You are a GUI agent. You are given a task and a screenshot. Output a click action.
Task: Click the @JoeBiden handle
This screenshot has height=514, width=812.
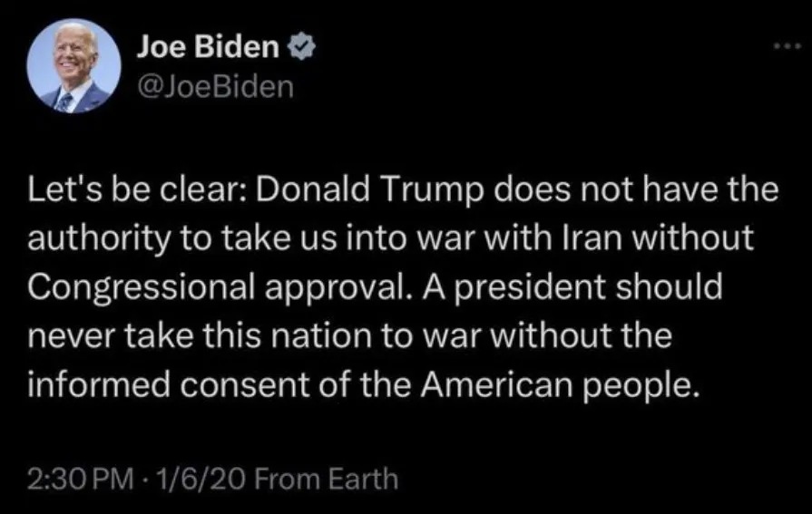click(214, 89)
